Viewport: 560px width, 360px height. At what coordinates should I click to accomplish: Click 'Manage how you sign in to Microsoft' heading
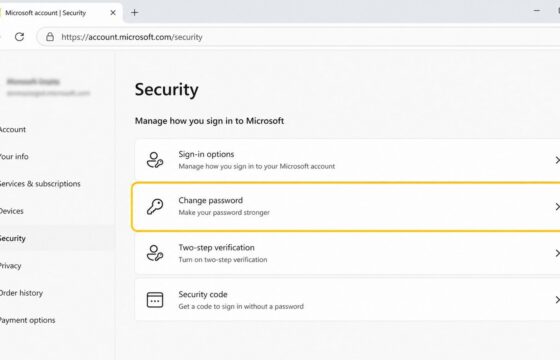pos(209,121)
